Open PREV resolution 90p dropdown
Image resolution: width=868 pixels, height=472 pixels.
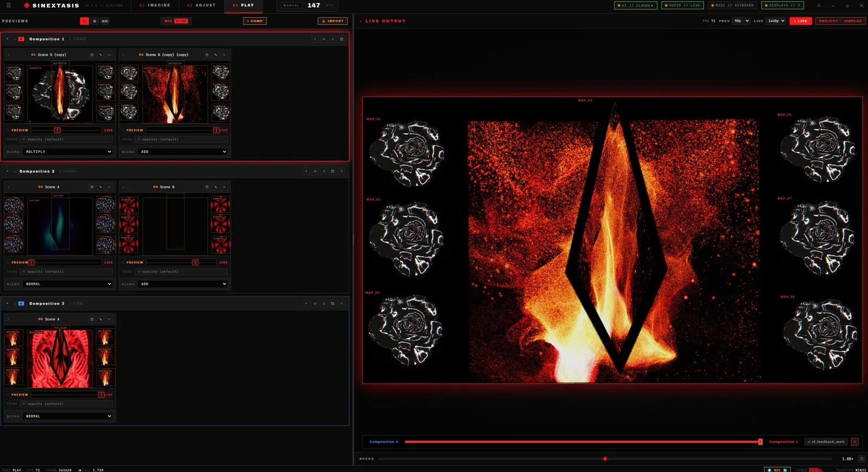741,21
